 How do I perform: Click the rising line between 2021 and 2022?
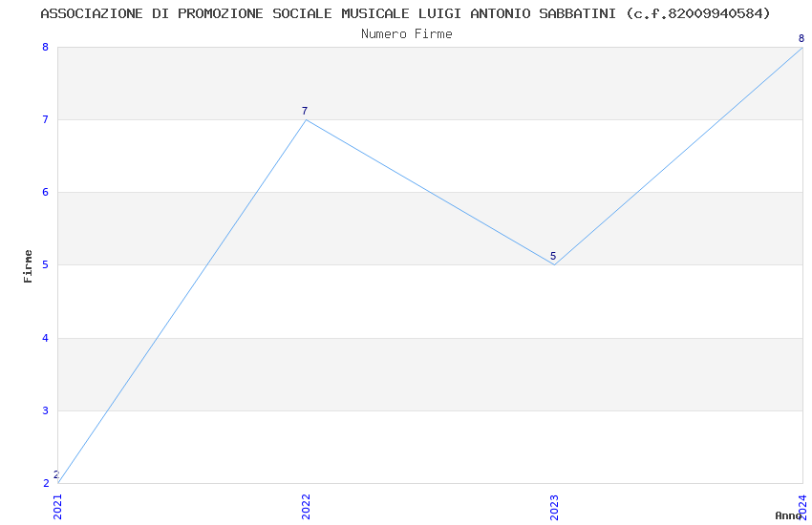point(182,302)
